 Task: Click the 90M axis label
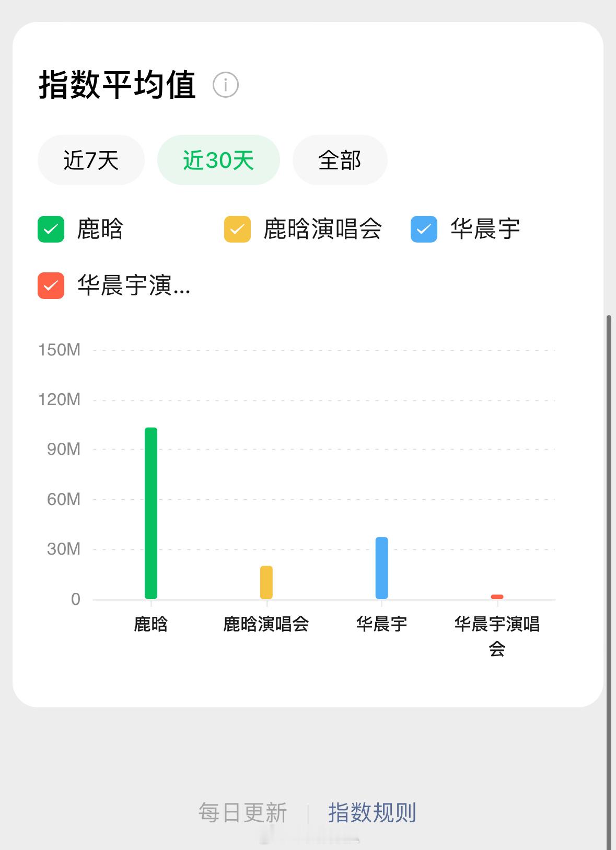pyautogui.click(x=63, y=449)
